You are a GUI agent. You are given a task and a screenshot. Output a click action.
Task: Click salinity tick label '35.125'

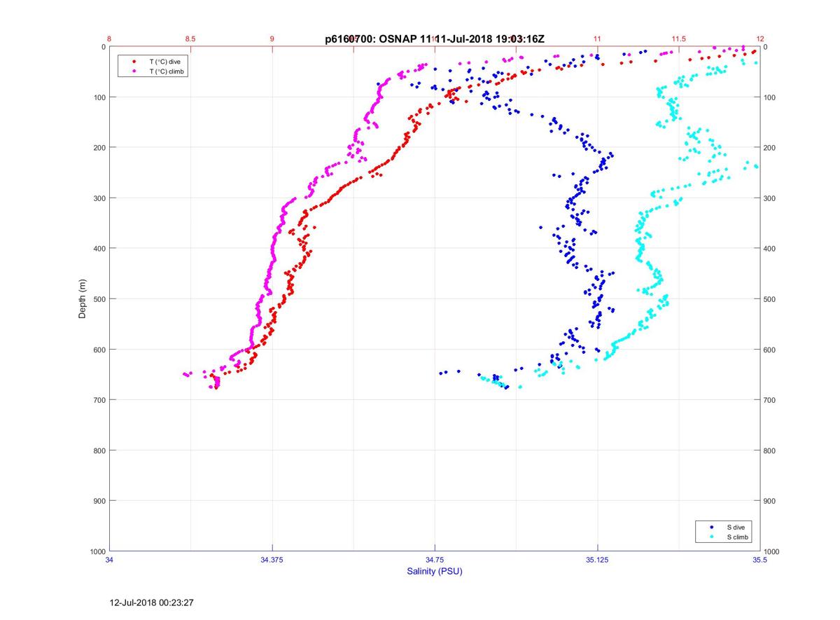tap(597, 560)
